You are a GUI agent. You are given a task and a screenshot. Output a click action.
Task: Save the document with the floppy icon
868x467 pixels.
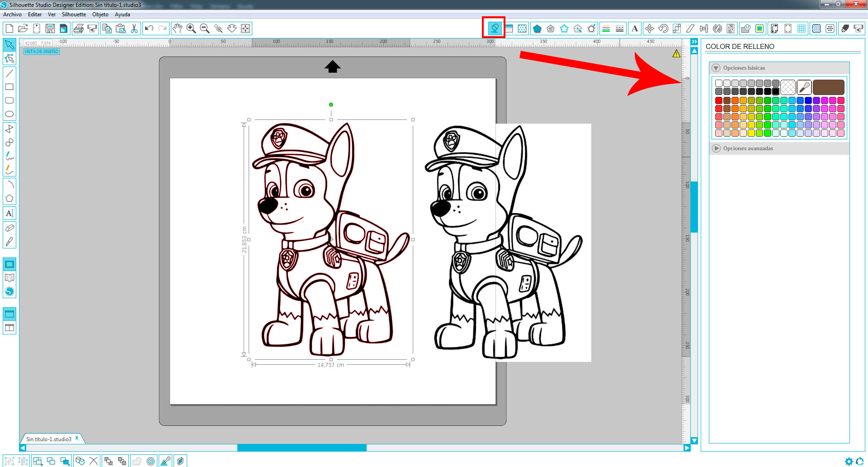point(50,29)
